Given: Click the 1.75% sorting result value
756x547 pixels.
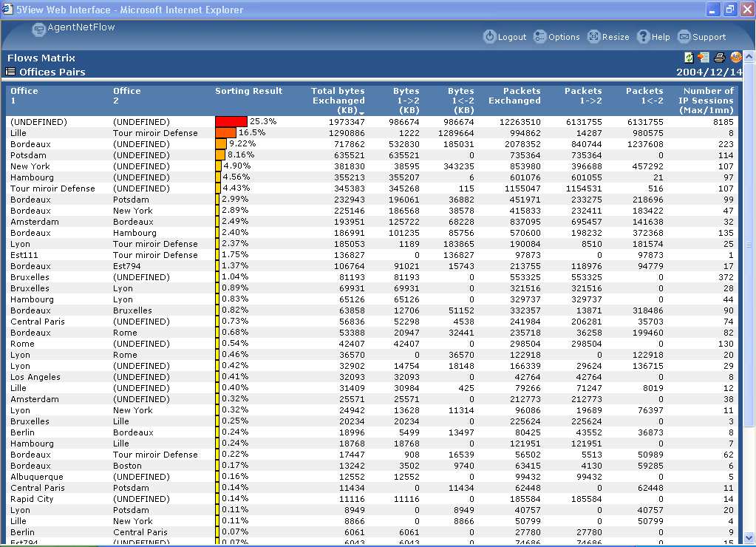Looking at the screenshot, I should tap(235, 255).
